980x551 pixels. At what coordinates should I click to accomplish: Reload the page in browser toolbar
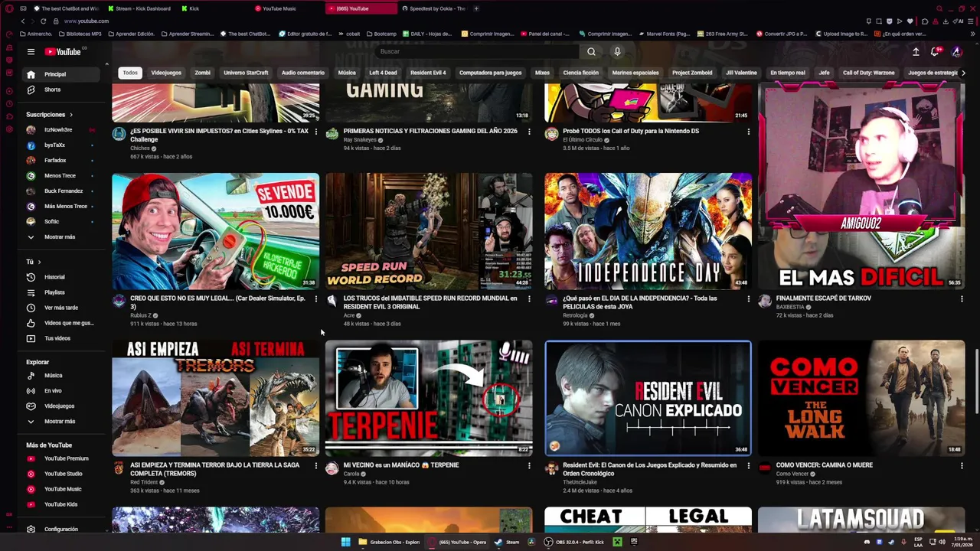(43, 21)
